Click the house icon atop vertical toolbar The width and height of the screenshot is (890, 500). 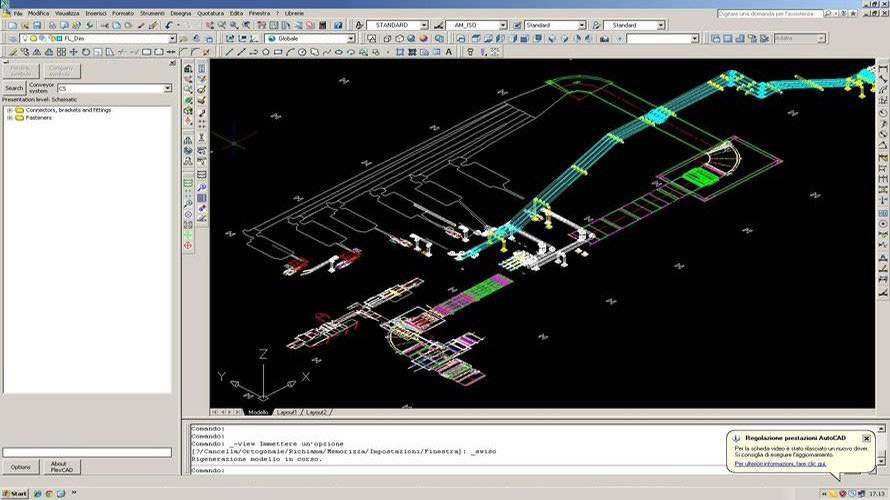[188, 69]
